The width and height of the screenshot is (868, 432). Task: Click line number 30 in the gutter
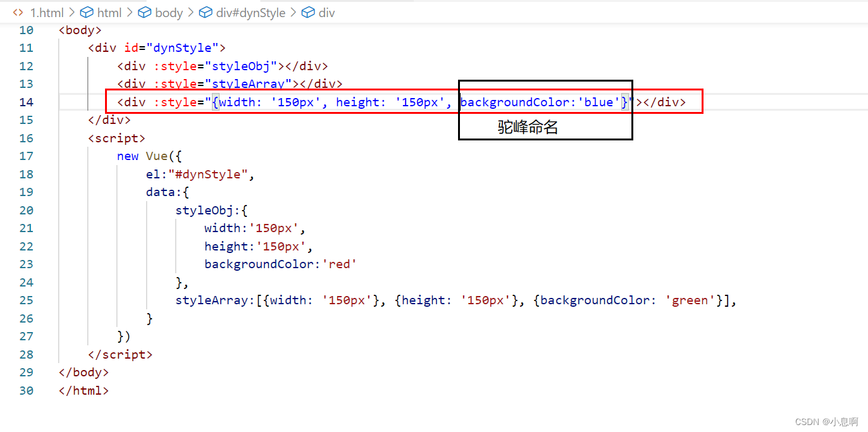tap(26, 391)
